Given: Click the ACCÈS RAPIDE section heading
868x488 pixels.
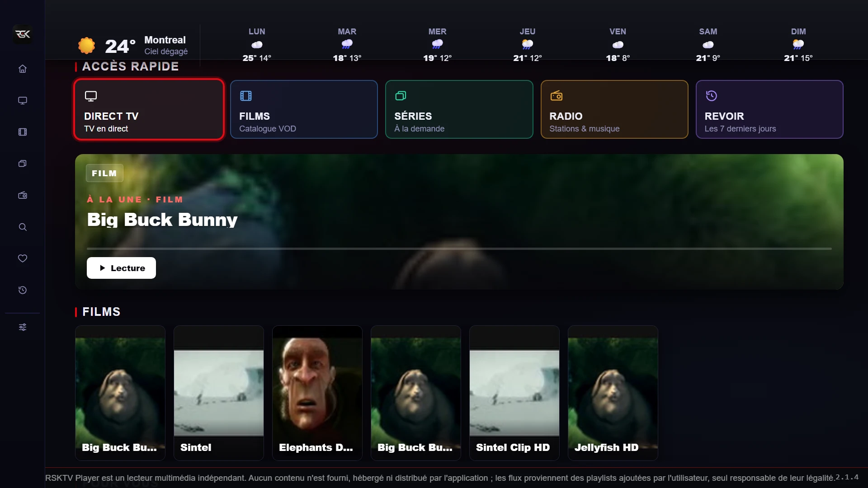Looking at the screenshot, I should 130,66.
